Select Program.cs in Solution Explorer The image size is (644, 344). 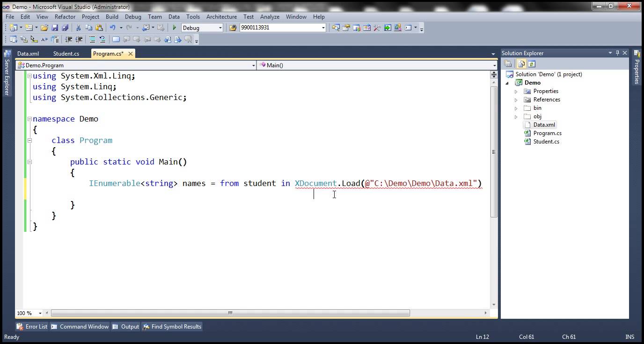pyautogui.click(x=547, y=133)
